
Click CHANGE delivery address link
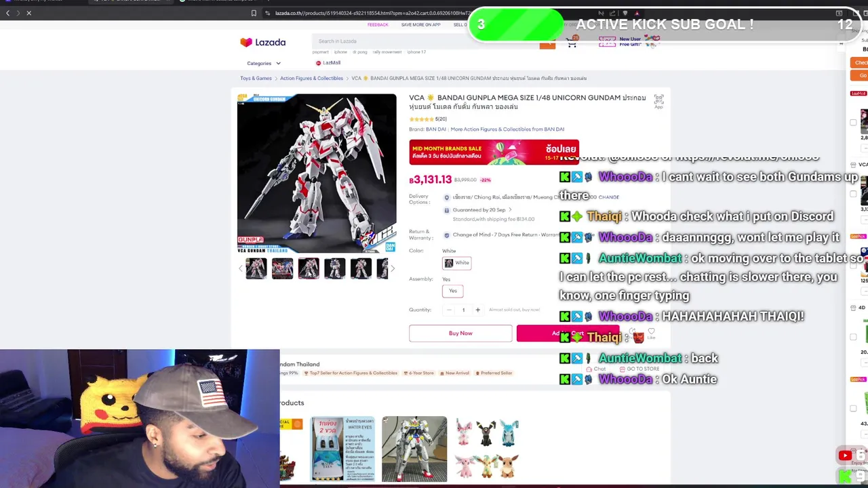tap(609, 197)
